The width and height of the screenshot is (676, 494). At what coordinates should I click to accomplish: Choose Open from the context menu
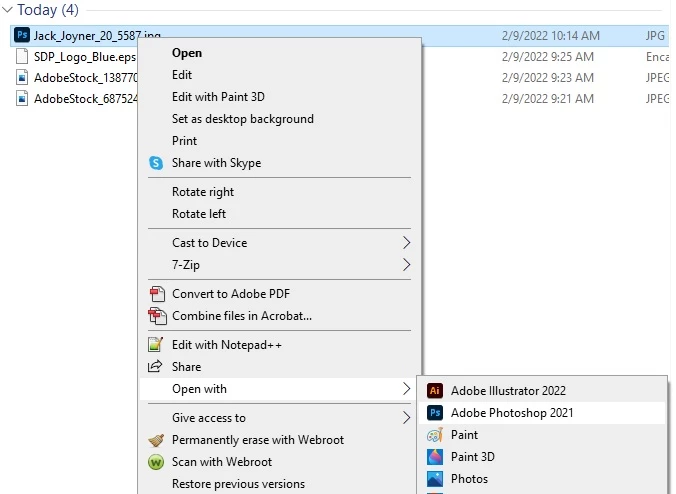tap(280, 53)
